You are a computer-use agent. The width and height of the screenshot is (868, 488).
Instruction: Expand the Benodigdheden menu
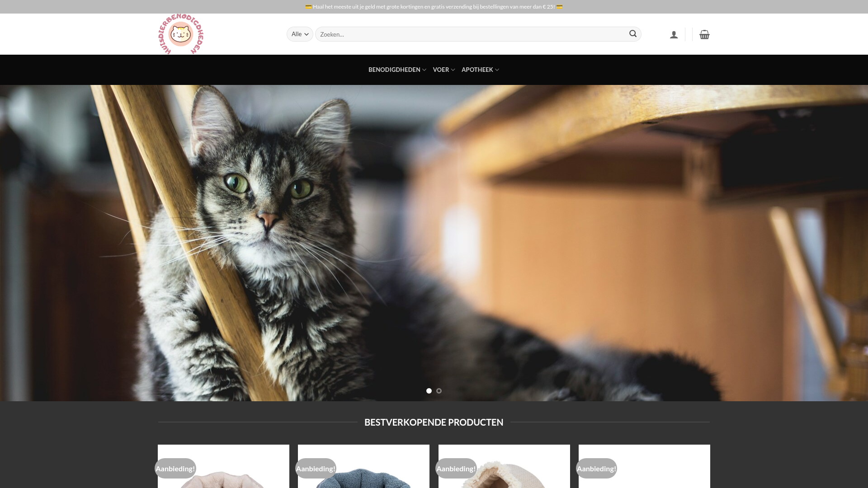point(397,70)
